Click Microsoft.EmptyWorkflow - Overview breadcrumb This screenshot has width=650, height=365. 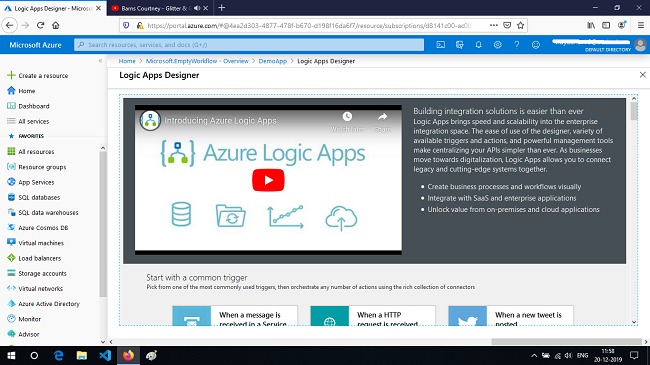(197, 61)
